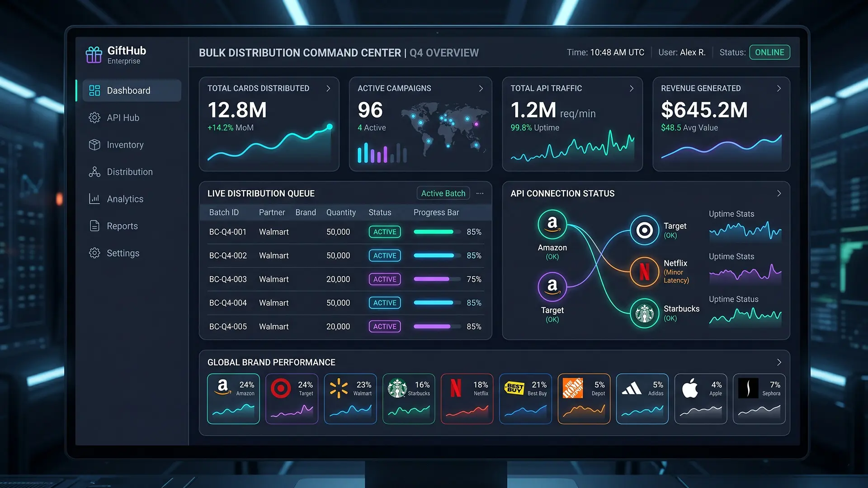Click the user name Alex R.

tap(693, 52)
